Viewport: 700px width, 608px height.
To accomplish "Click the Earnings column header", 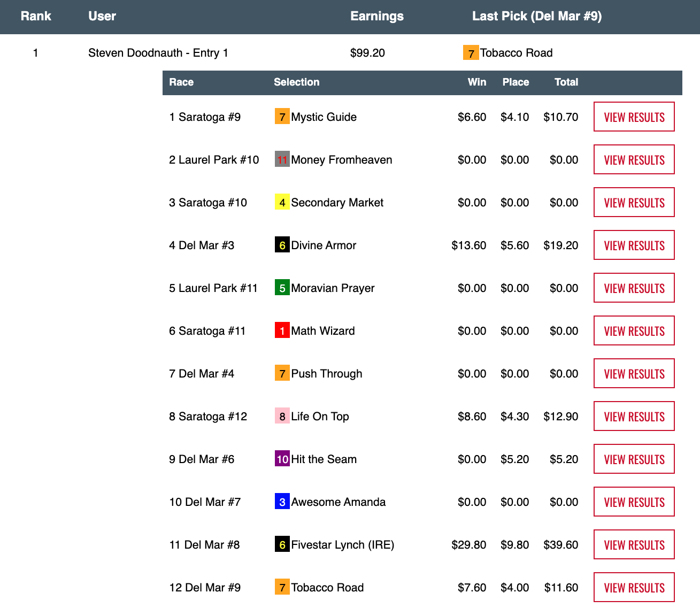I will (376, 16).
